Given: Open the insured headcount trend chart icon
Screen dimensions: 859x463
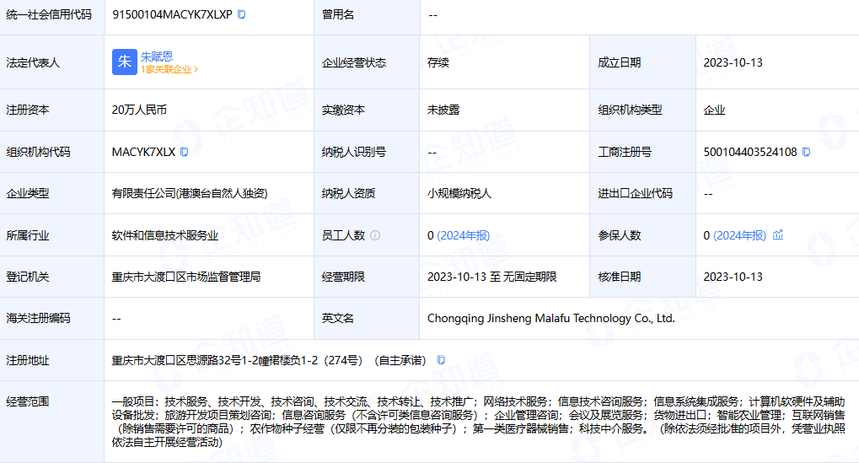Looking at the screenshot, I should 778,235.
